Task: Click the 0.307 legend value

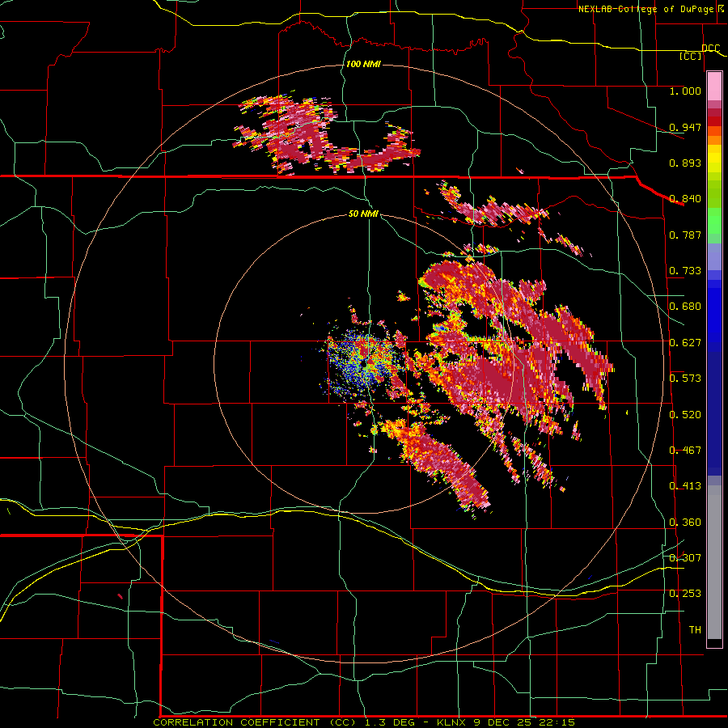Action: pyautogui.click(x=685, y=558)
